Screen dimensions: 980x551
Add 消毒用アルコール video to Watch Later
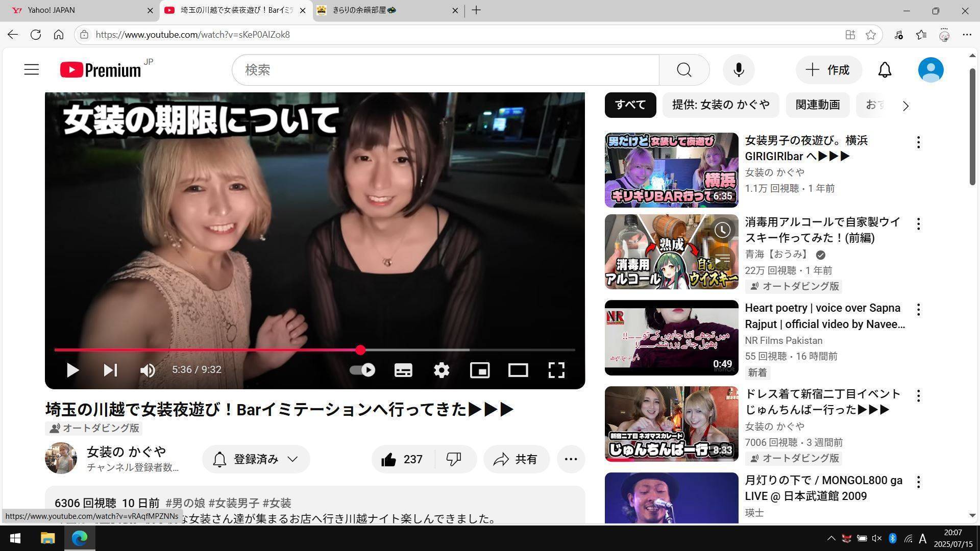coord(722,230)
